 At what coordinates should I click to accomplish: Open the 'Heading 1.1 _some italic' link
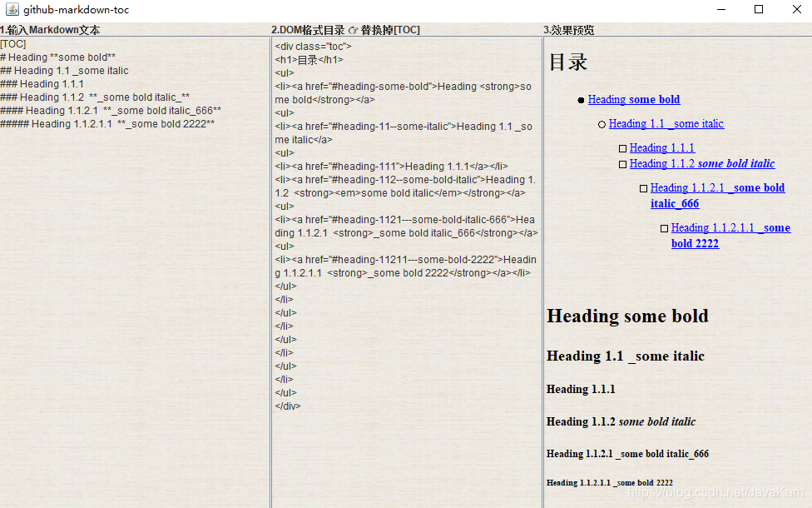pos(666,124)
